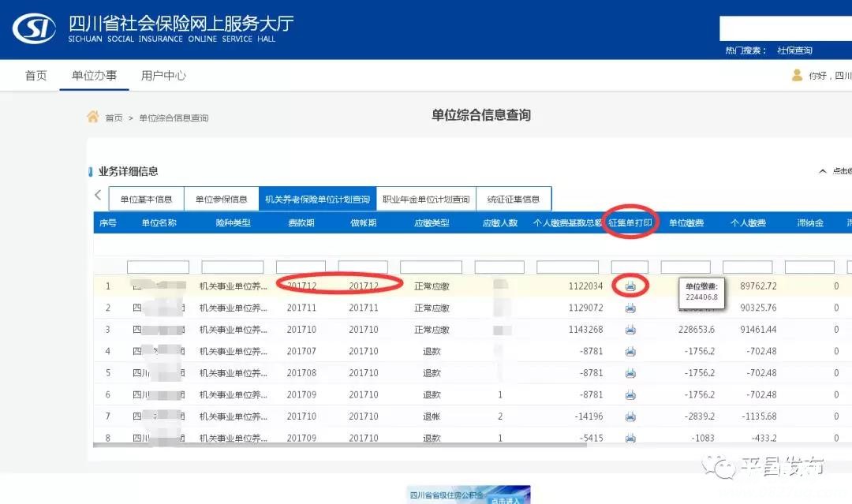Click the home icon in breadcrumb
Image resolution: width=852 pixels, height=504 pixels.
[x=93, y=117]
